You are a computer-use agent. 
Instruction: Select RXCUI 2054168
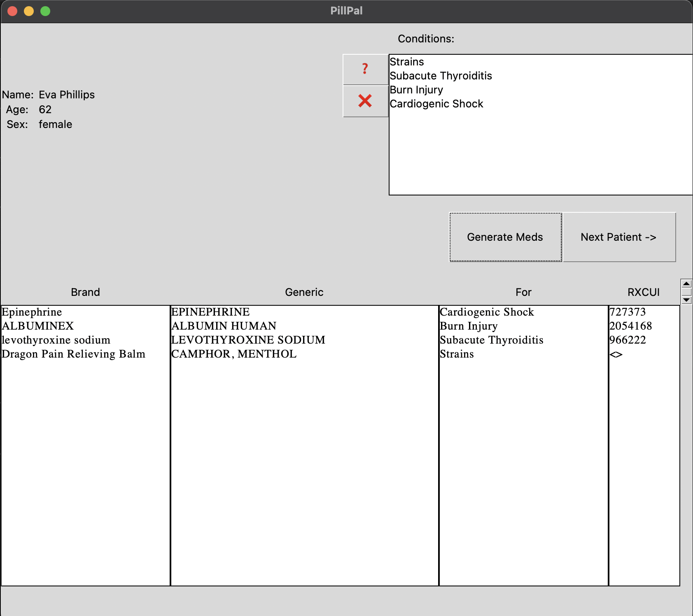click(631, 326)
